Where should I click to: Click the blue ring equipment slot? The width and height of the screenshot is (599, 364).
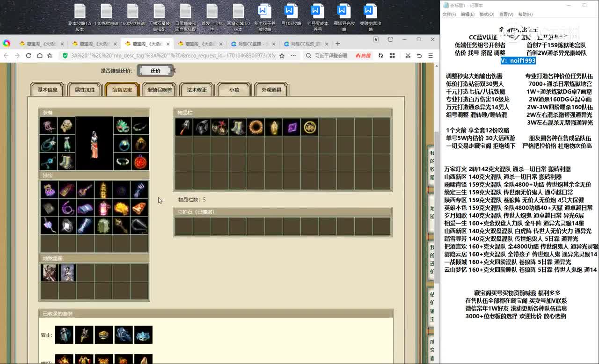(122, 144)
